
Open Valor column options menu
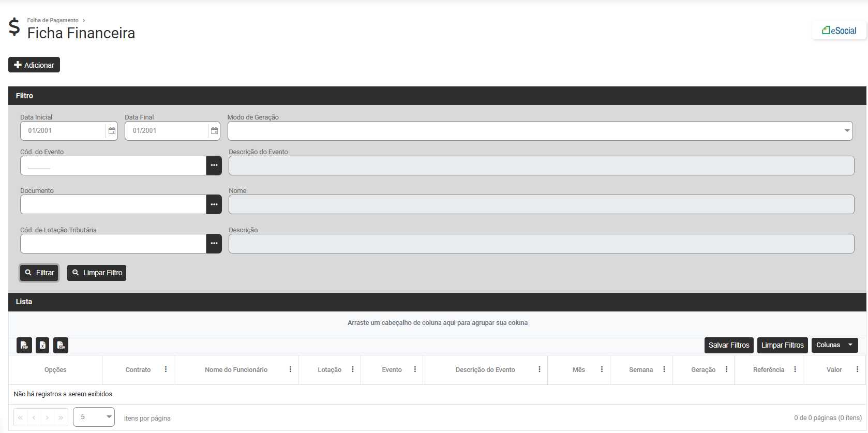[857, 369]
